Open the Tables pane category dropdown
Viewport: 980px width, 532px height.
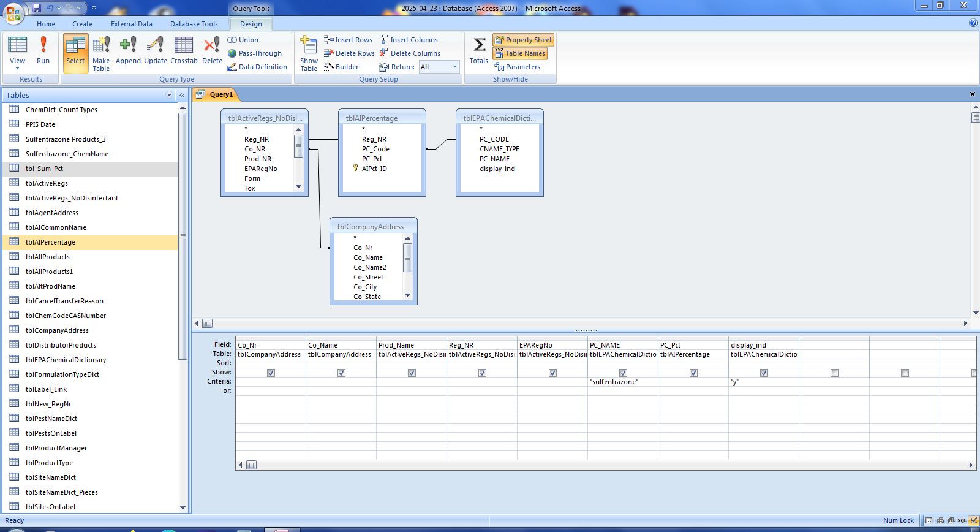click(x=169, y=95)
